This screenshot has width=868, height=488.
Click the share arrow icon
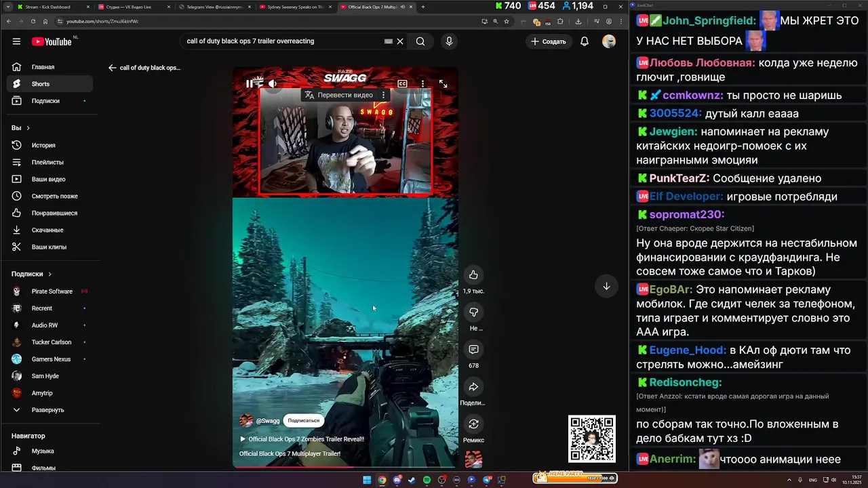(x=473, y=386)
